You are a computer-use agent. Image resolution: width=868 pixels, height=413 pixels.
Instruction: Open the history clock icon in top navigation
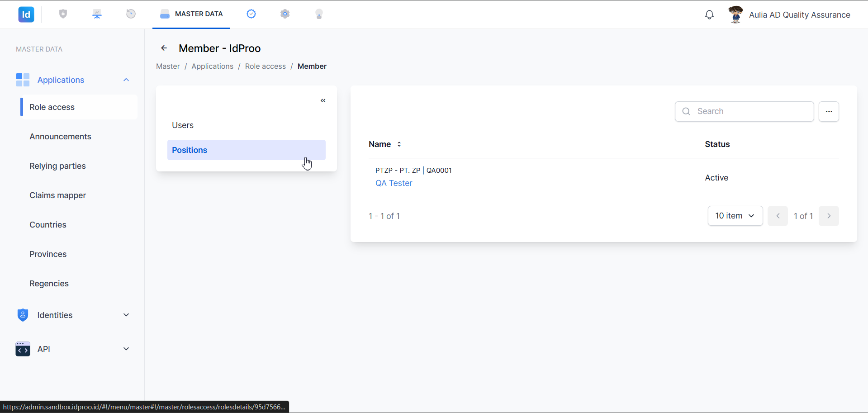click(131, 14)
